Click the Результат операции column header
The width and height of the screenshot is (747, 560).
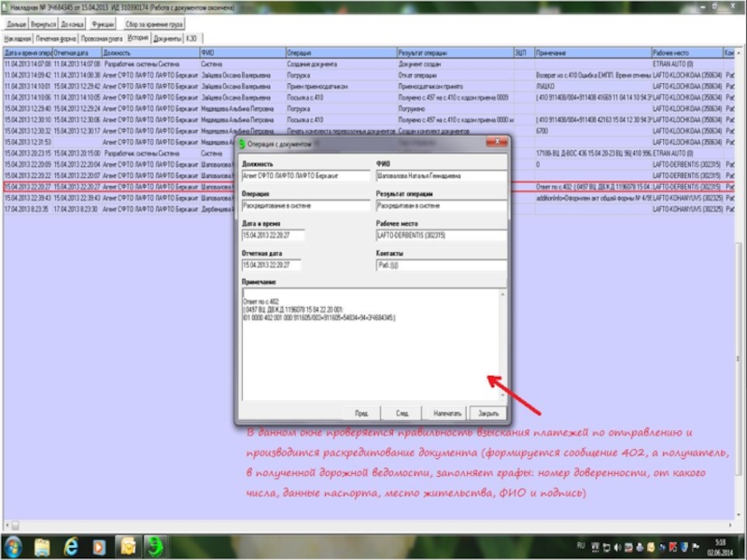click(x=456, y=53)
